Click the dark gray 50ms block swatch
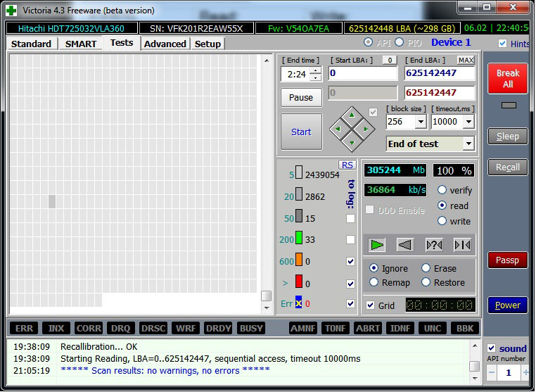The image size is (536, 392). (299, 216)
